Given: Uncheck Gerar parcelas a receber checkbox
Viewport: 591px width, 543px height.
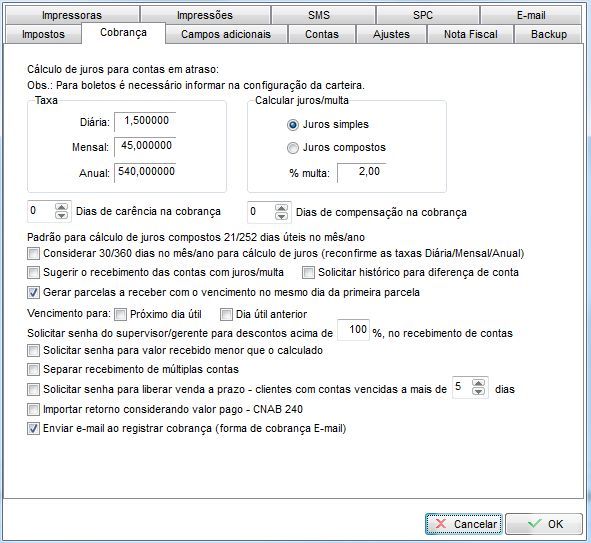Looking at the screenshot, I should pyautogui.click(x=33, y=292).
